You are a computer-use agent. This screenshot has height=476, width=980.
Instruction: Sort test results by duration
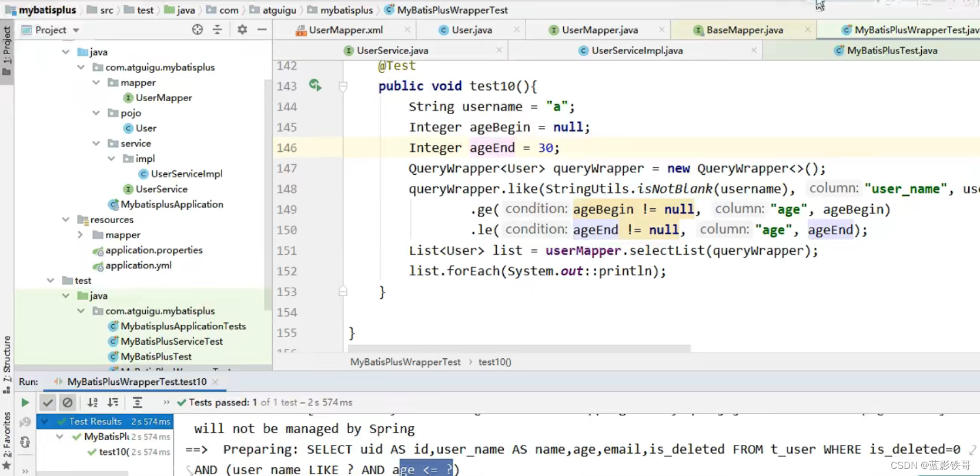pyautogui.click(x=113, y=402)
